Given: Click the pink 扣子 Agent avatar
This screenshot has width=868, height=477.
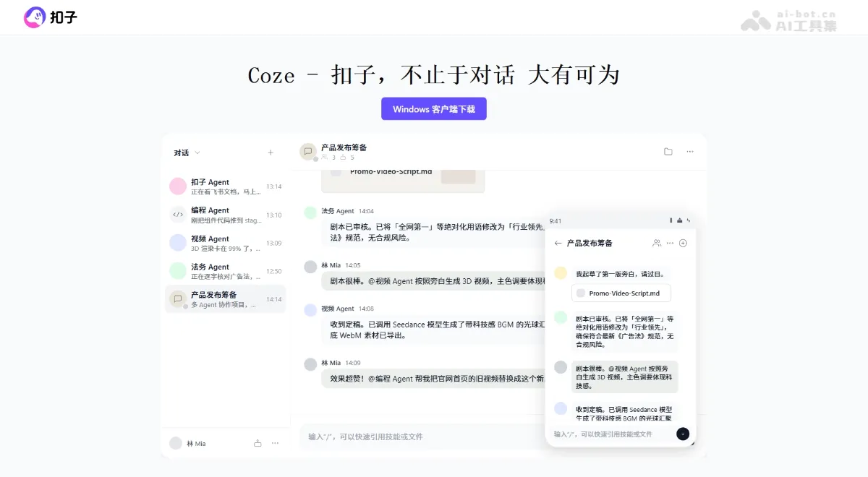Looking at the screenshot, I should (178, 186).
